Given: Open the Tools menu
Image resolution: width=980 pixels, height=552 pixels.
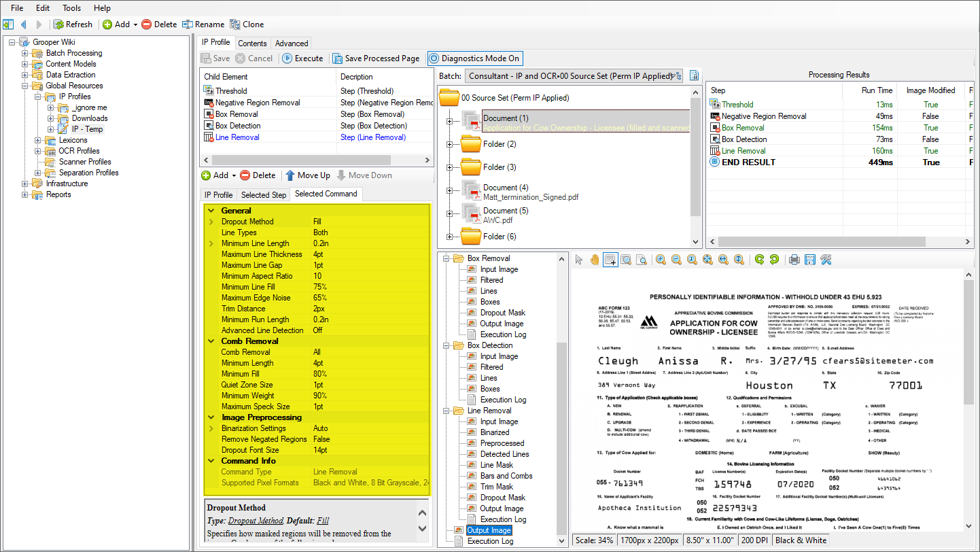Looking at the screenshot, I should coord(71,8).
